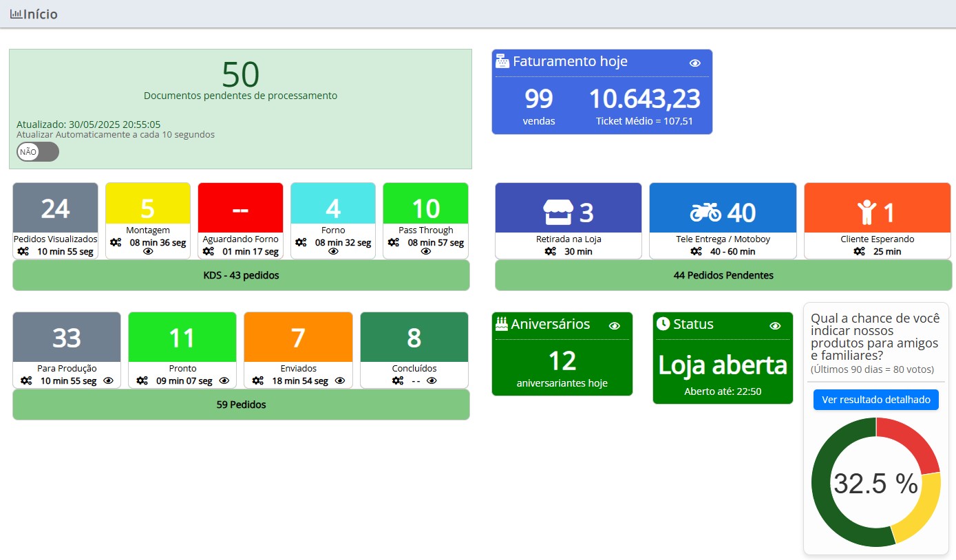
Task: Click the gears icon under Pedidos Visualizados
Action: click(23, 251)
